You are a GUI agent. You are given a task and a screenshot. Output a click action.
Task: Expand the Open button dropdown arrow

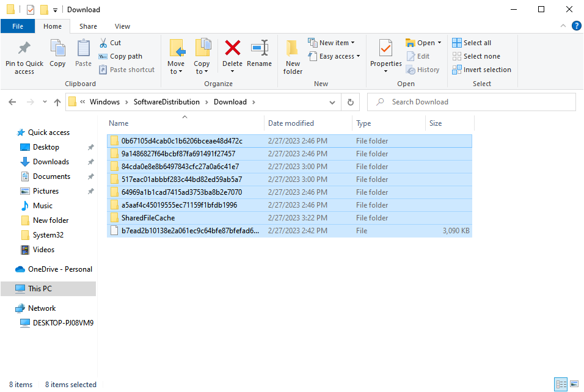(439, 43)
